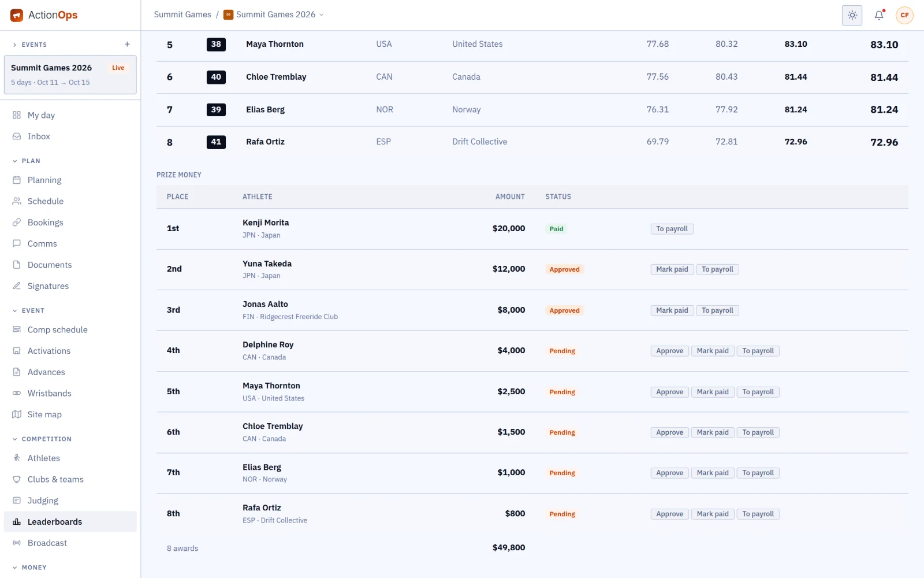The image size is (924, 578).
Task: Click the Site map icon
Action: coord(17,414)
